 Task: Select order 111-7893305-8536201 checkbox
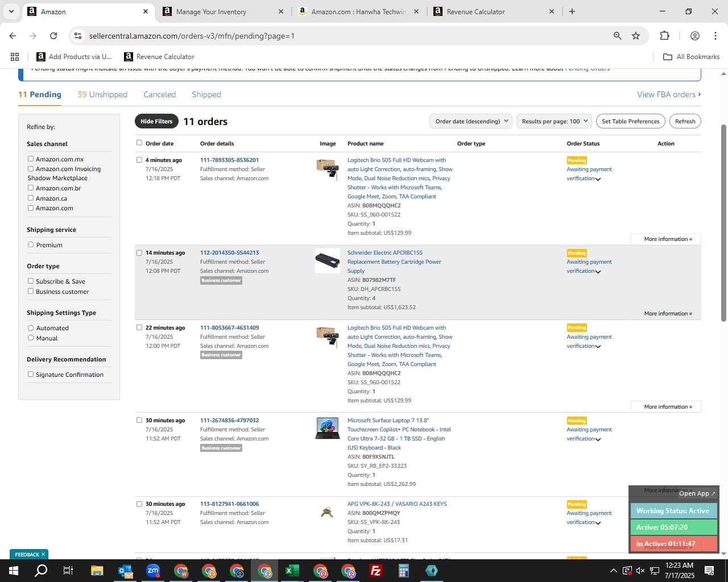point(139,160)
